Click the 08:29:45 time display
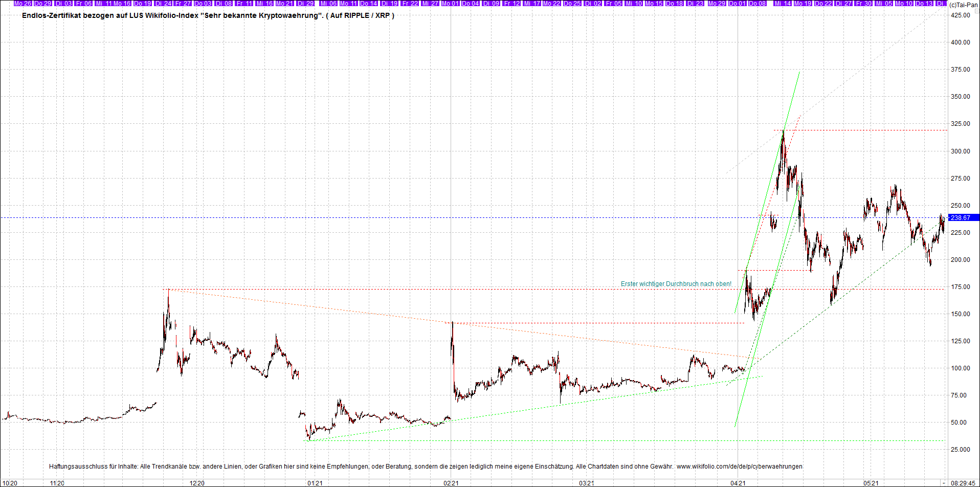980x487 pixels. tap(964, 483)
